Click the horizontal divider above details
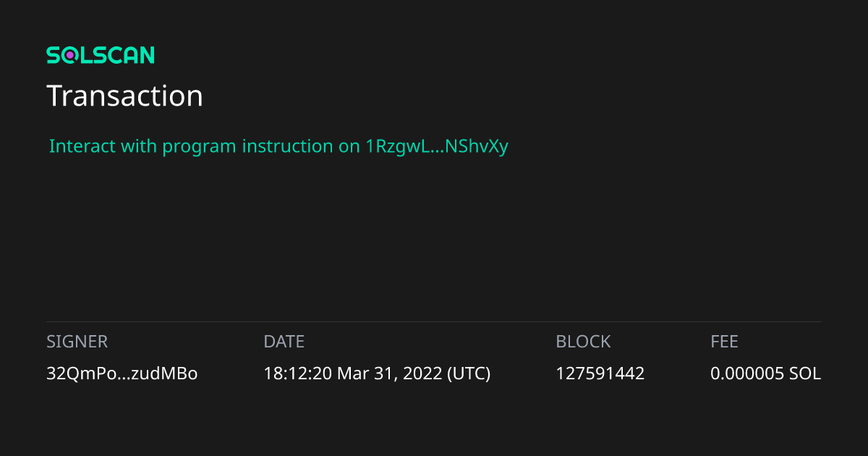868x456 pixels. pyautogui.click(x=434, y=321)
